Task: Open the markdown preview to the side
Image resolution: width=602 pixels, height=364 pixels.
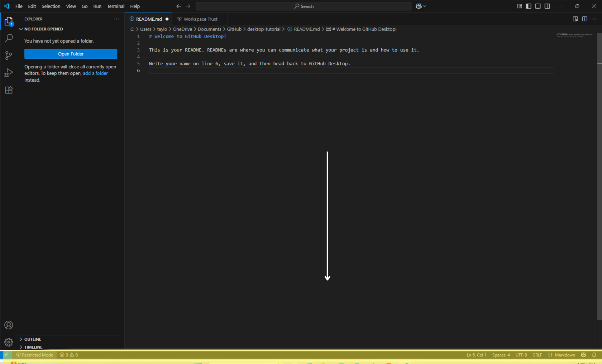Action: point(575,19)
